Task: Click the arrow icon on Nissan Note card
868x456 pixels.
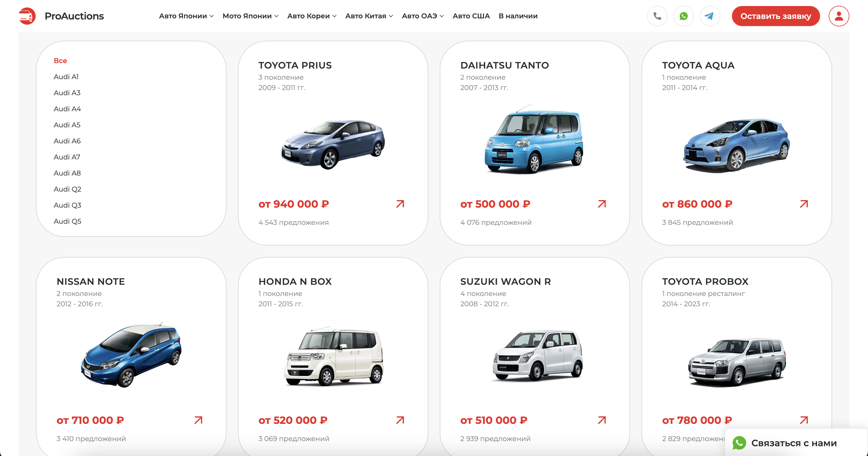Action: (198, 420)
